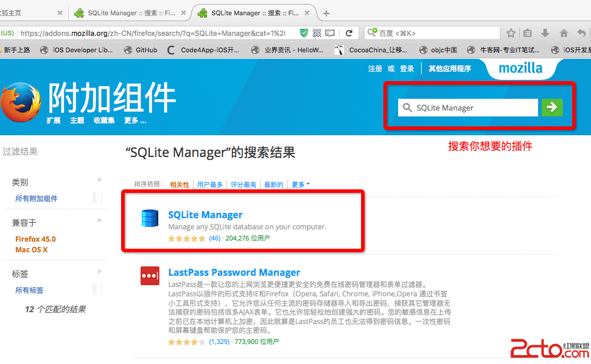Click the LastPass red icon

tap(149, 276)
